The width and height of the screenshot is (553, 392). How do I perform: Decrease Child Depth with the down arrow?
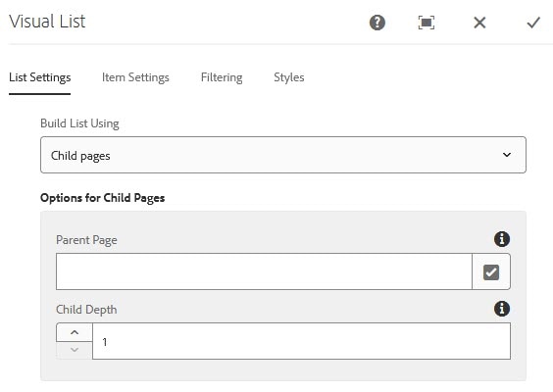[x=75, y=350]
